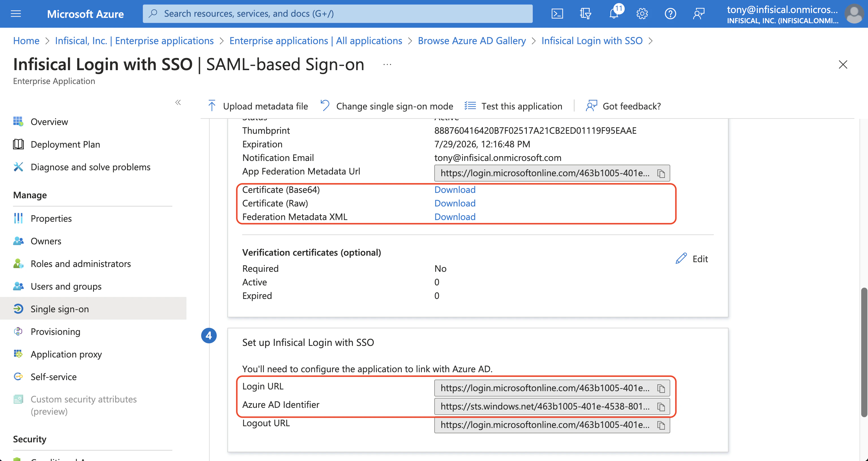
Task: Close the SAML-based Sign-on blade
Action: click(843, 64)
